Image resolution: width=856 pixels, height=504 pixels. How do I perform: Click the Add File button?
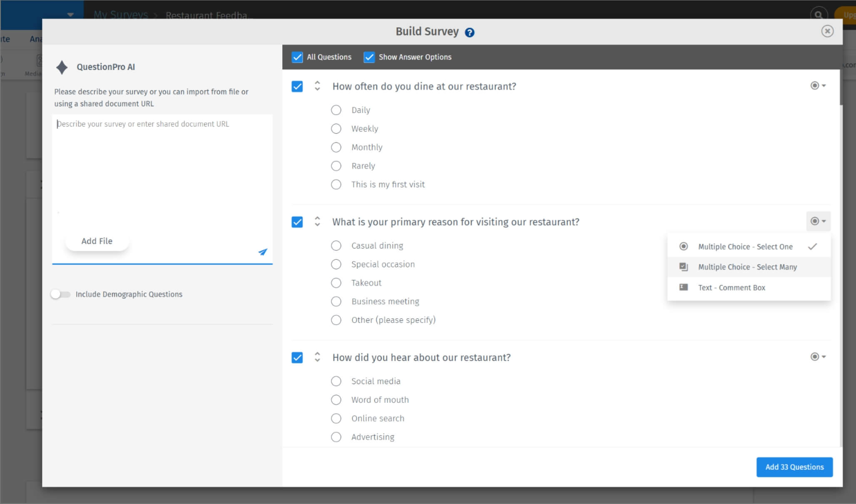click(97, 241)
